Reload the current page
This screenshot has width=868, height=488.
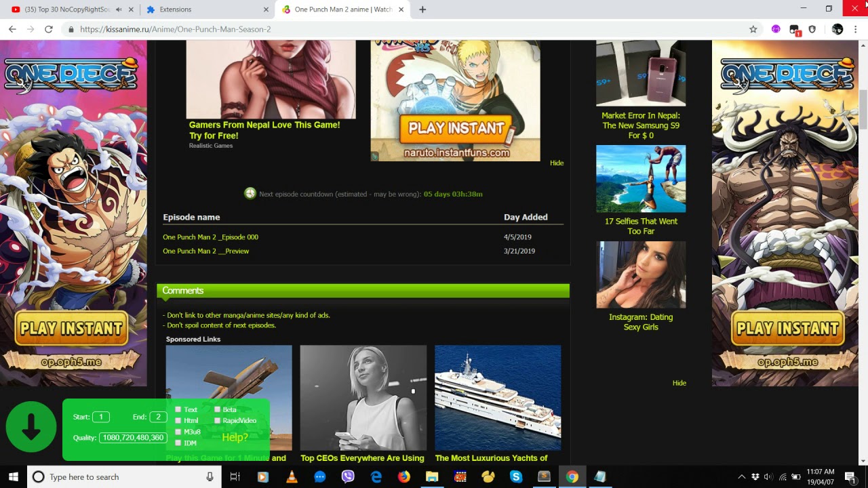[49, 29]
